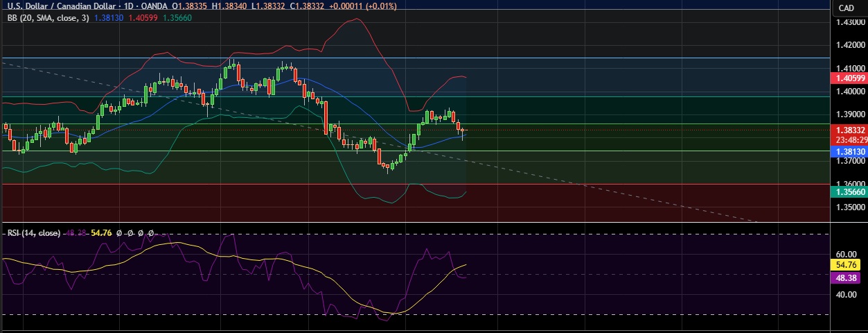868x333 pixels.
Task: Click the blue 1.38130 value in BB legend
Action: point(109,18)
